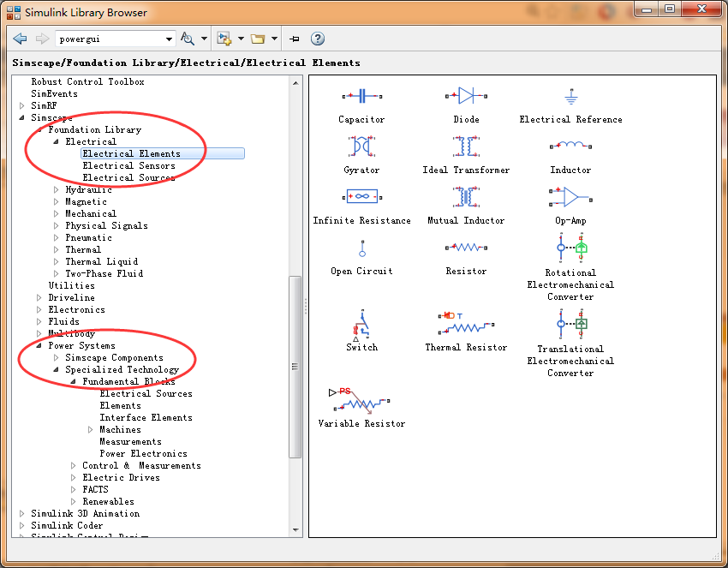728x568 pixels.
Task: Expand the Physical Signals node
Action: point(57,225)
